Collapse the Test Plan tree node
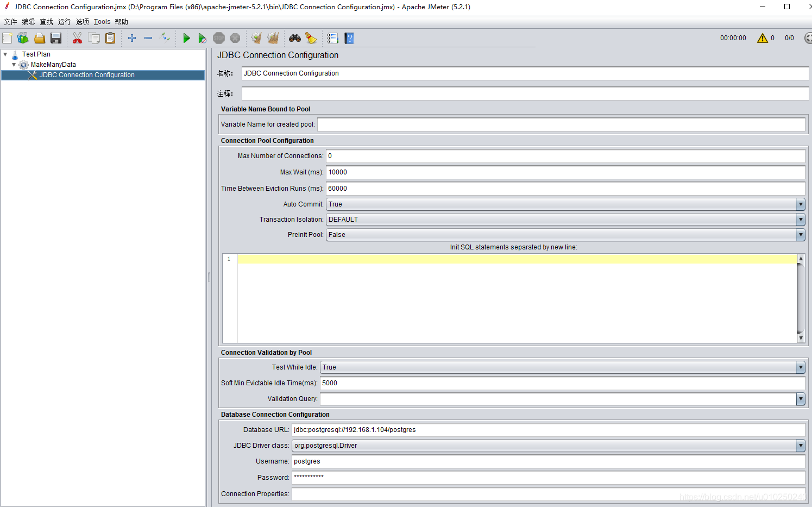Screen dimensions: 812x507 pos(5,54)
